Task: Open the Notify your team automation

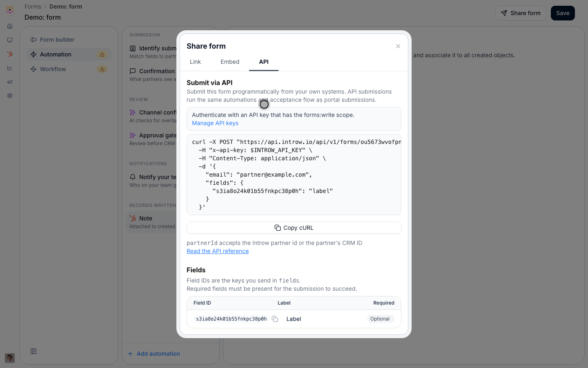Action: [151, 181]
